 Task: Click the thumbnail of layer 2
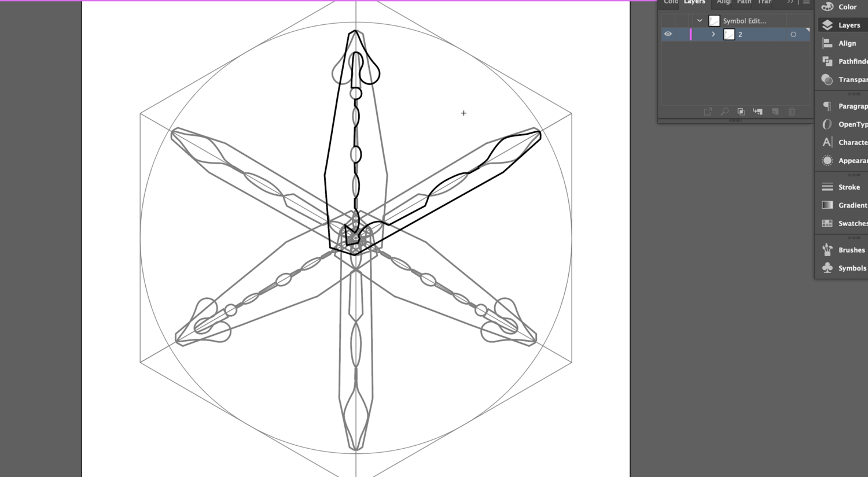(x=729, y=35)
